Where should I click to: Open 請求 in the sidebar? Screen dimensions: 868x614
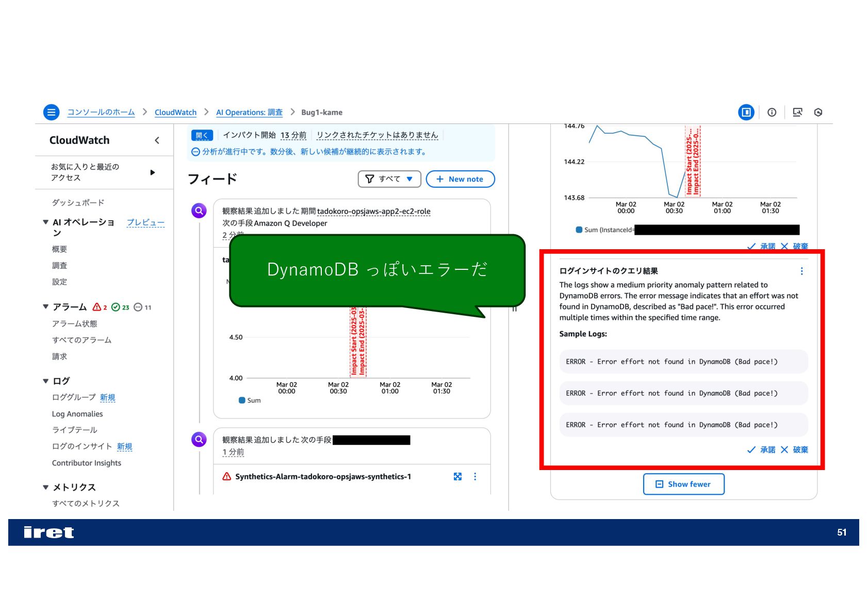59,357
